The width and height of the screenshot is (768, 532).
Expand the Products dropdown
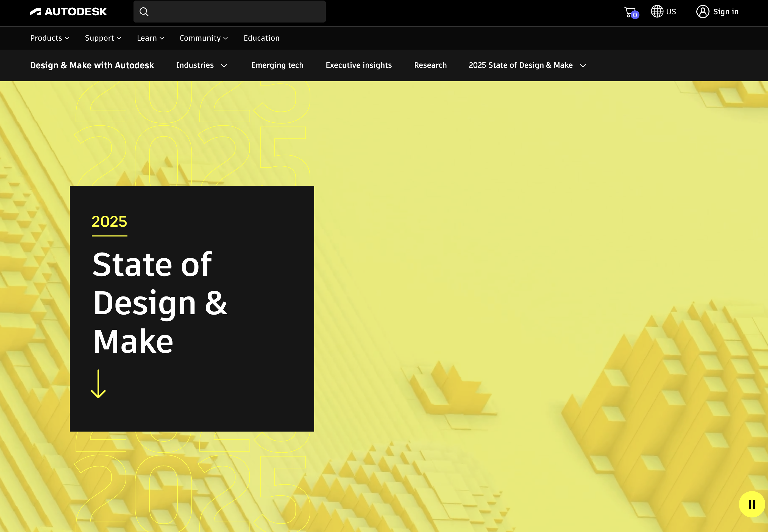49,38
